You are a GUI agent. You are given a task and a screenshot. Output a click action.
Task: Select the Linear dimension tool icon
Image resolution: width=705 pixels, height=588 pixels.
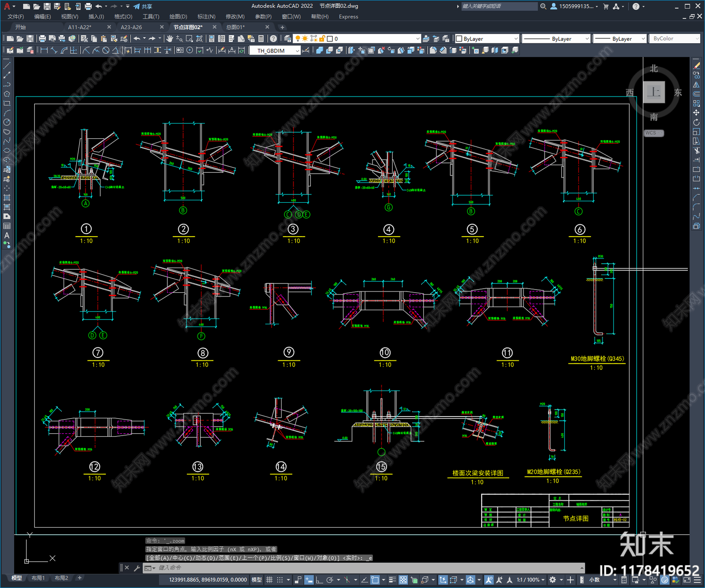tap(44, 50)
